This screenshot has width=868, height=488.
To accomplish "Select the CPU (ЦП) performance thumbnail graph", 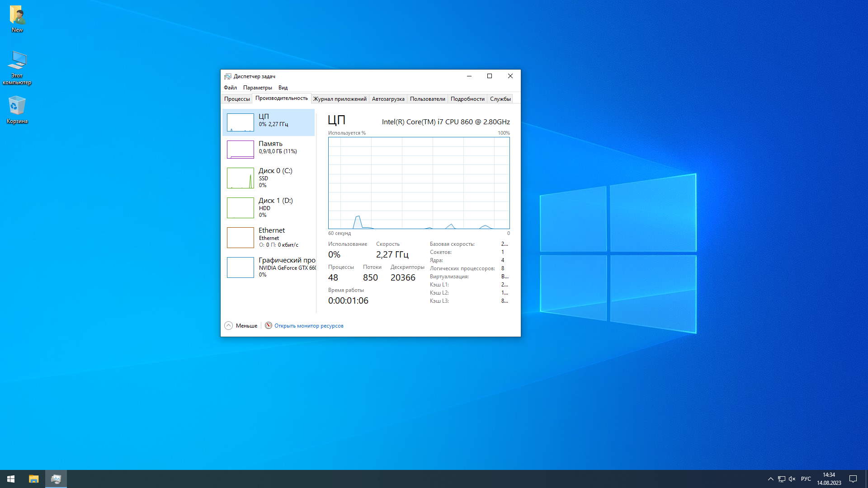I will coord(240,122).
